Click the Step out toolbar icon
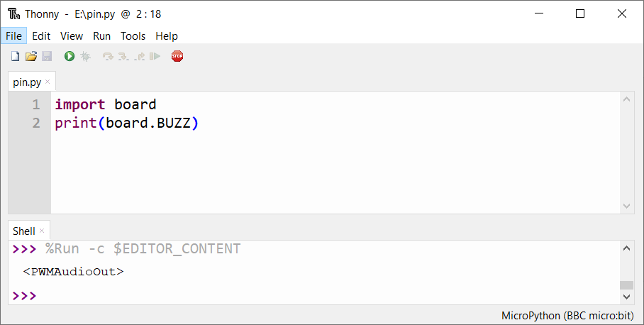644x325 pixels. [139, 56]
